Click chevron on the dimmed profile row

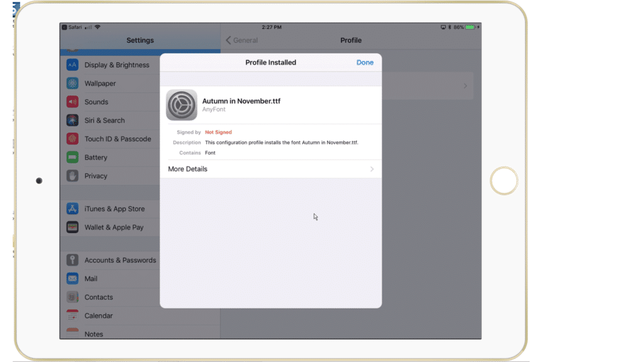click(465, 85)
